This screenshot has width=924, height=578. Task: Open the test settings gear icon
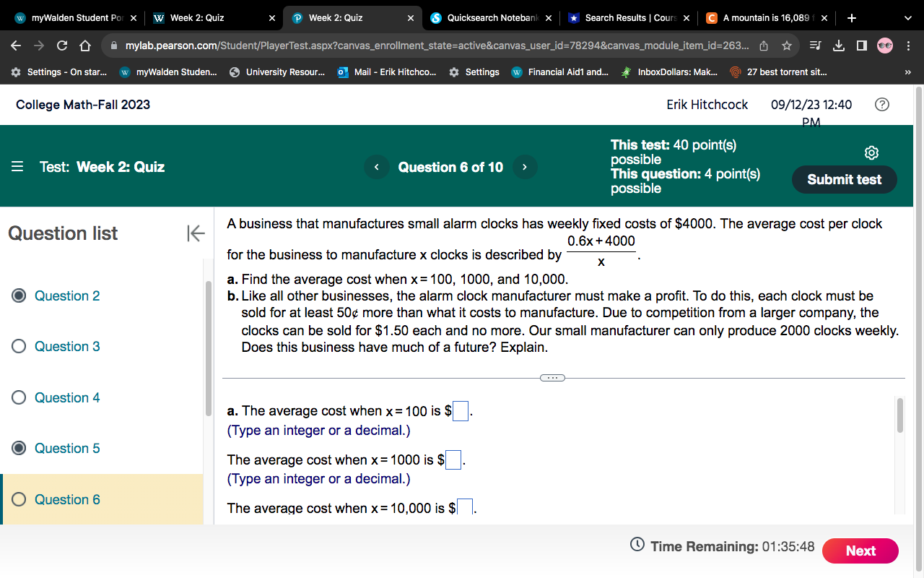(871, 152)
